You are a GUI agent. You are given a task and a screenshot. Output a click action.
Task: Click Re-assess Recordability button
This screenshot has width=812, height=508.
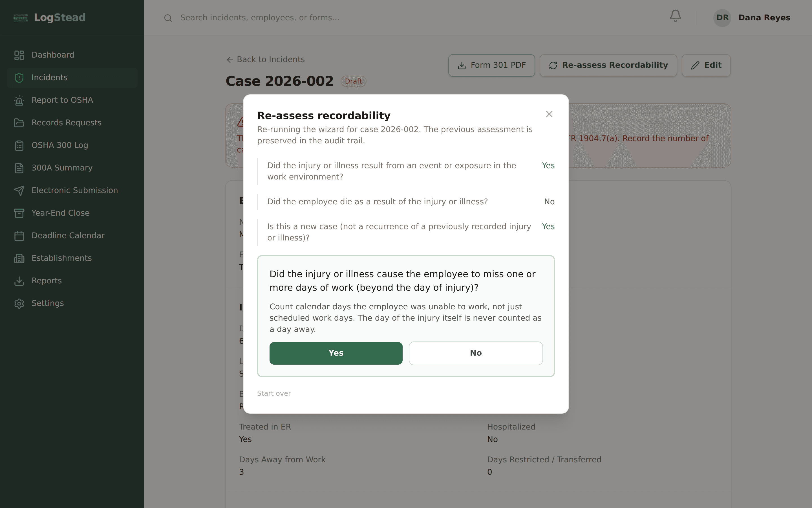(608, 65)
